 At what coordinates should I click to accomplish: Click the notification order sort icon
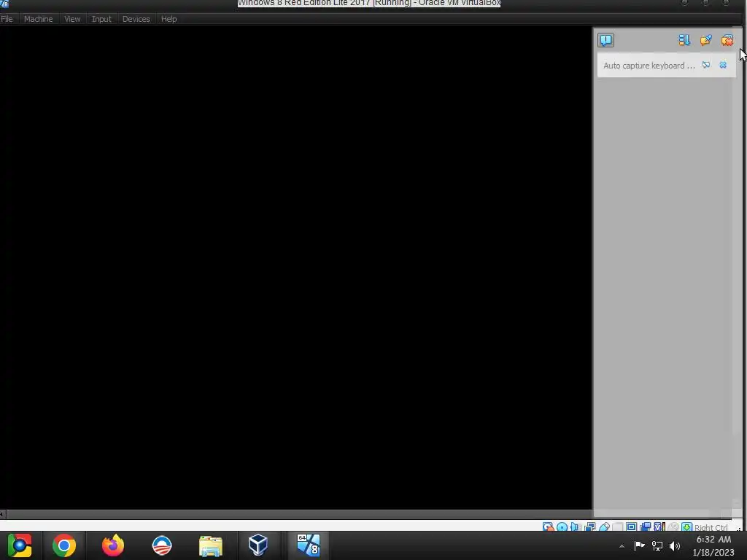684,40
